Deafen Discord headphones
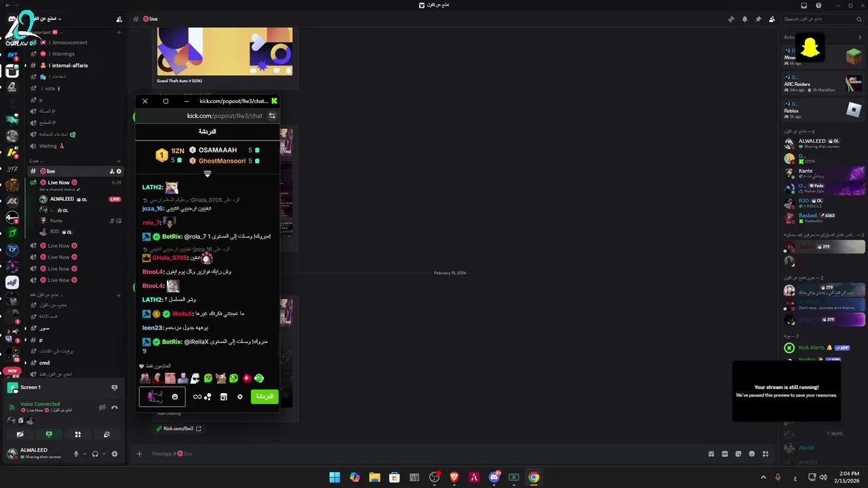The height and width of the screenshot is (488, 868). click(95, 453)
